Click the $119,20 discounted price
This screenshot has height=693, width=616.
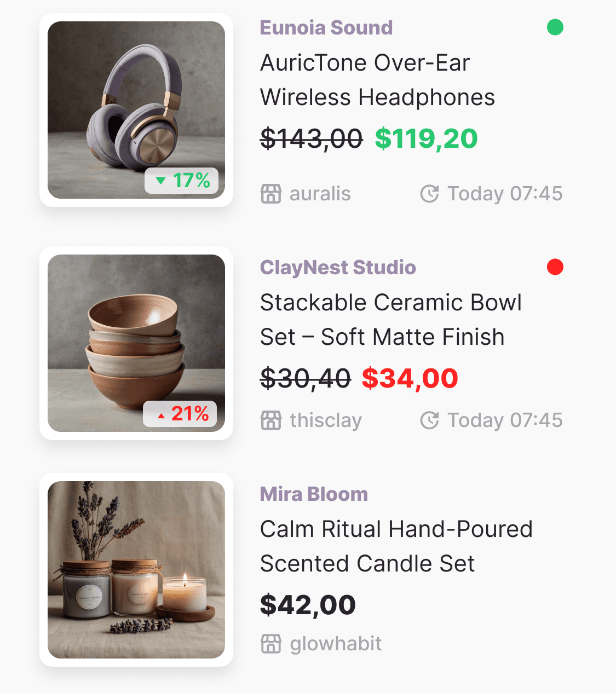coord(426,138)
